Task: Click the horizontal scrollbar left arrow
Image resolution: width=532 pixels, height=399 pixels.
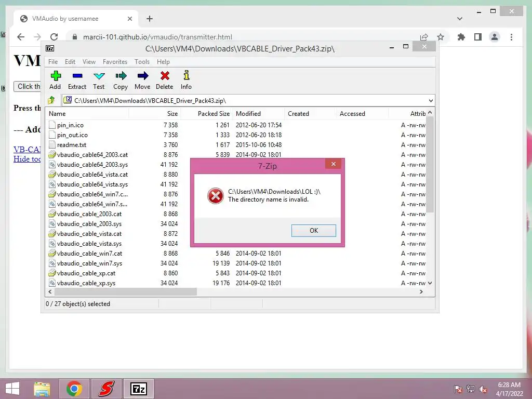Action: [50, 291]
